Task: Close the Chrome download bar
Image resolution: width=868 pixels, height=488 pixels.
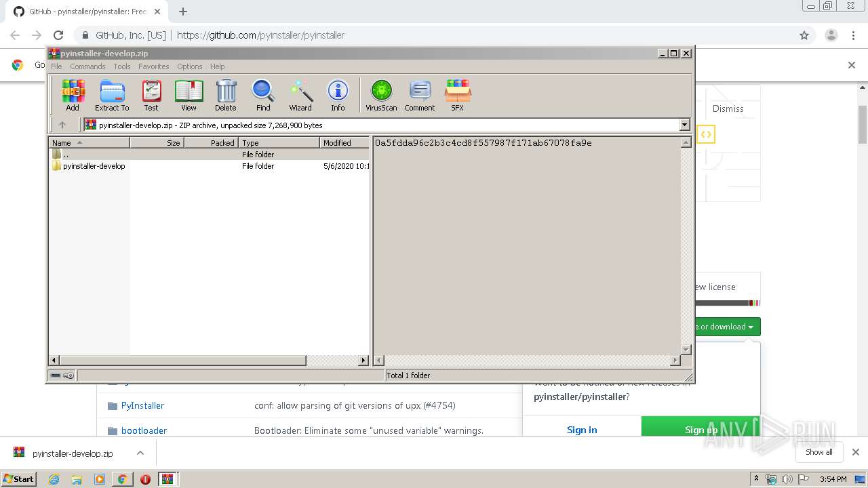Action: pos(856,452)
